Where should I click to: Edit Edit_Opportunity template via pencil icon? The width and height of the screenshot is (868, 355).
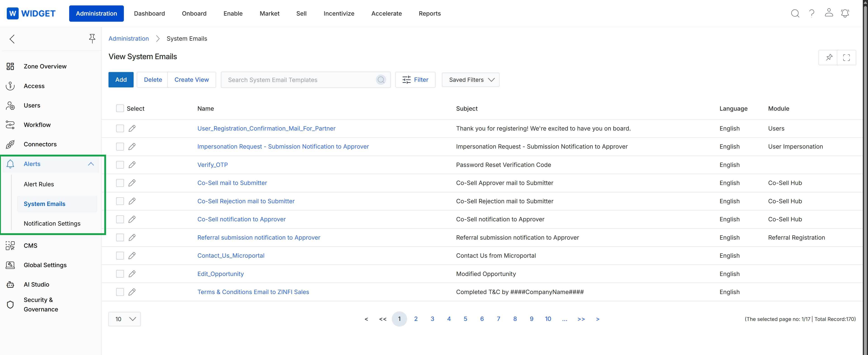132,274
